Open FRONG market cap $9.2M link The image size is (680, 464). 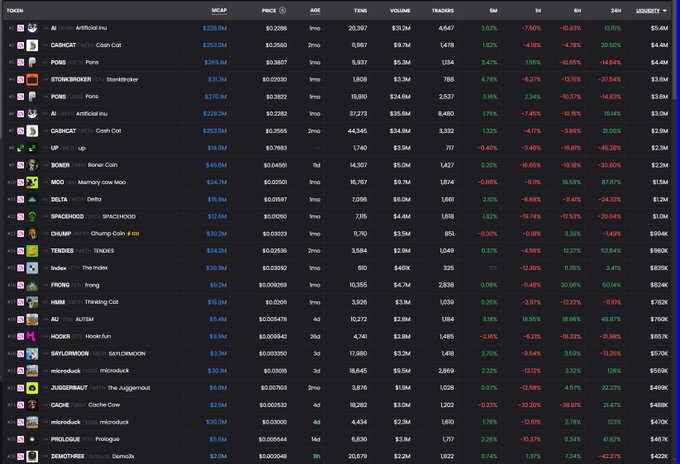coord(219,285)
